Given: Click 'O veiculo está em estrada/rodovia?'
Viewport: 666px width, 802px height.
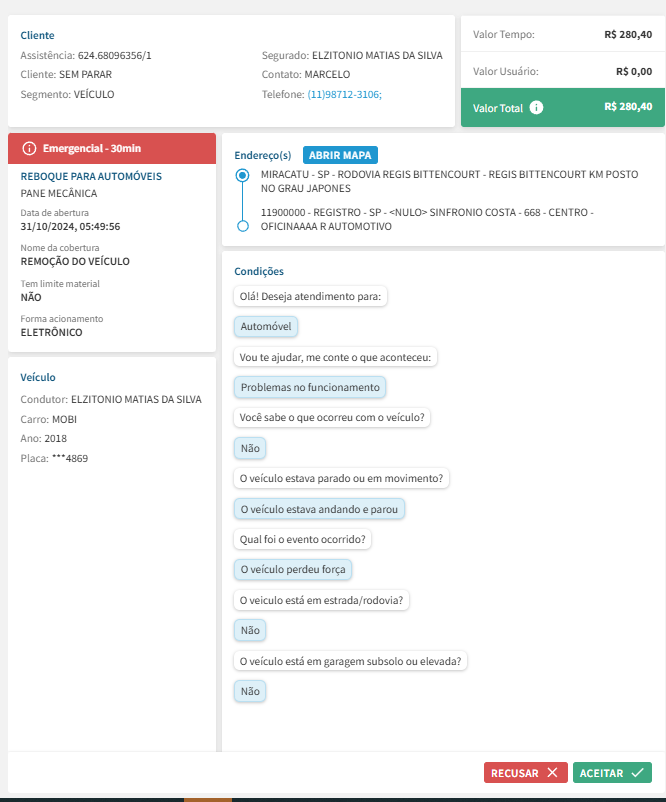Looking at the screenshot, I should (x=321, y=600).
